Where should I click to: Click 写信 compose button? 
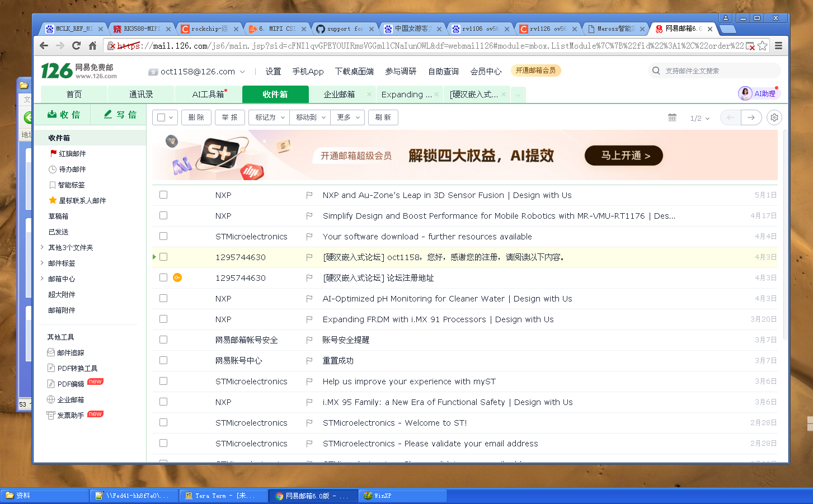(x=120, y=115)
